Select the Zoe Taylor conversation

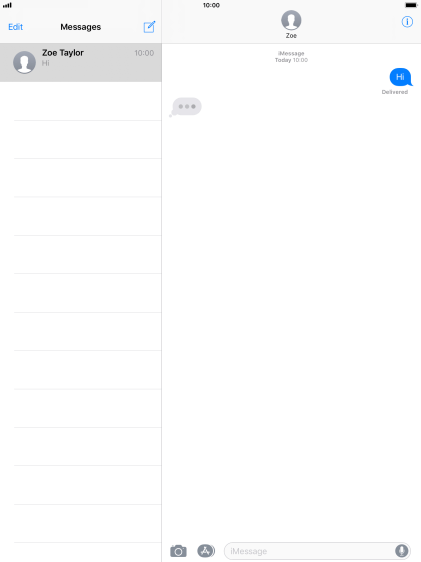tap(81, 62)
